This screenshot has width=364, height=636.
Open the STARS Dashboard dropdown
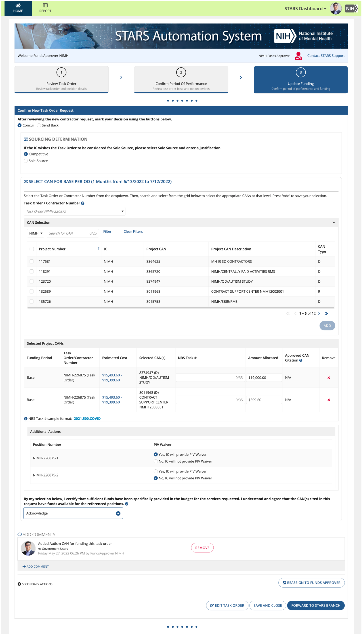(x=305, y=9)
